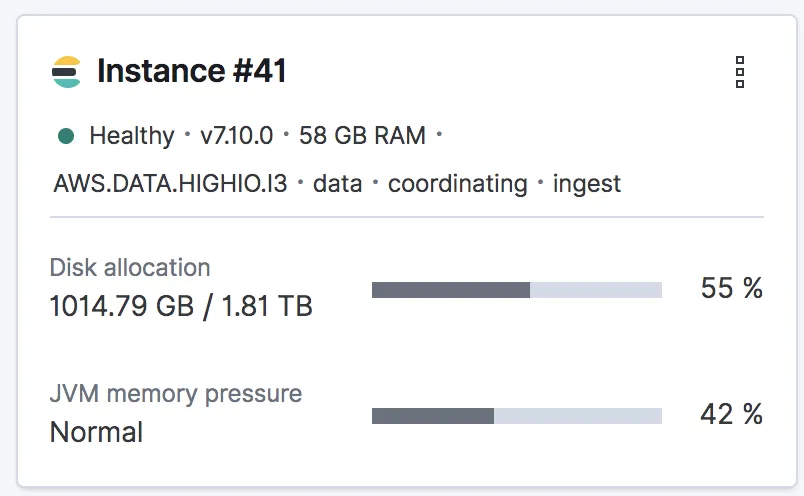Select the Normal memory pressure status
The image size is (804, 496).
coord(96,432)
